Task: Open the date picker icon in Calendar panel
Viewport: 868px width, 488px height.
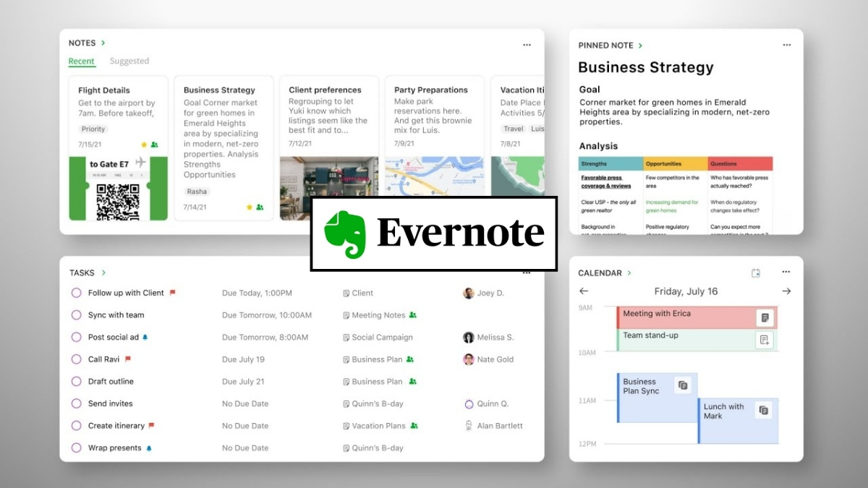Action: 756,273
